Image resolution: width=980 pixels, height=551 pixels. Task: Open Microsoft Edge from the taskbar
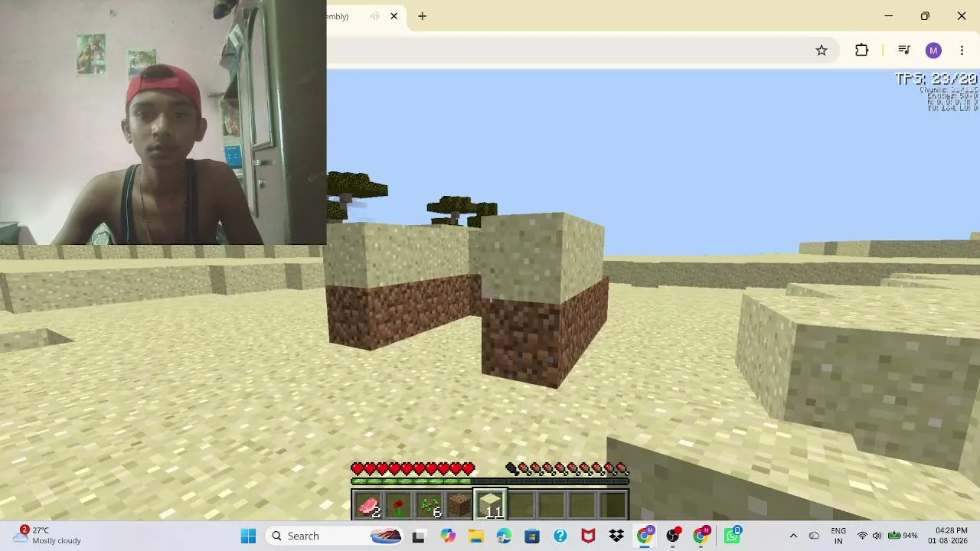[504, 536]
